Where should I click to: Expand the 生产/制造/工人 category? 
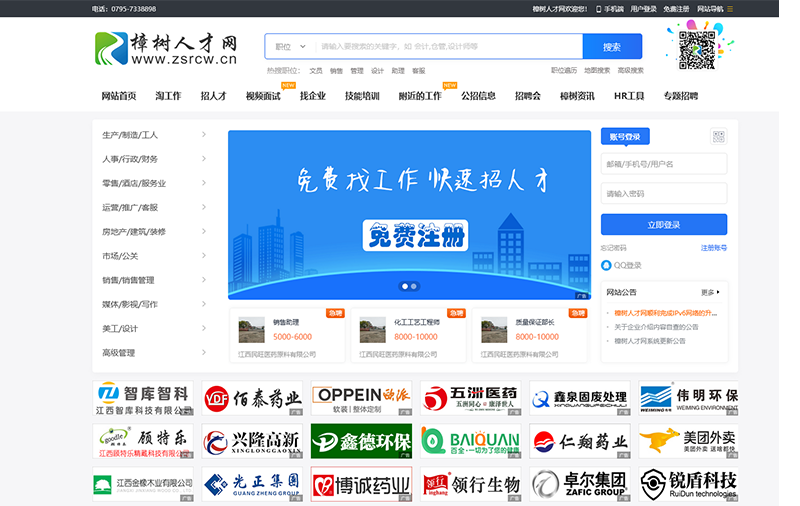click(x=154, y=135)
